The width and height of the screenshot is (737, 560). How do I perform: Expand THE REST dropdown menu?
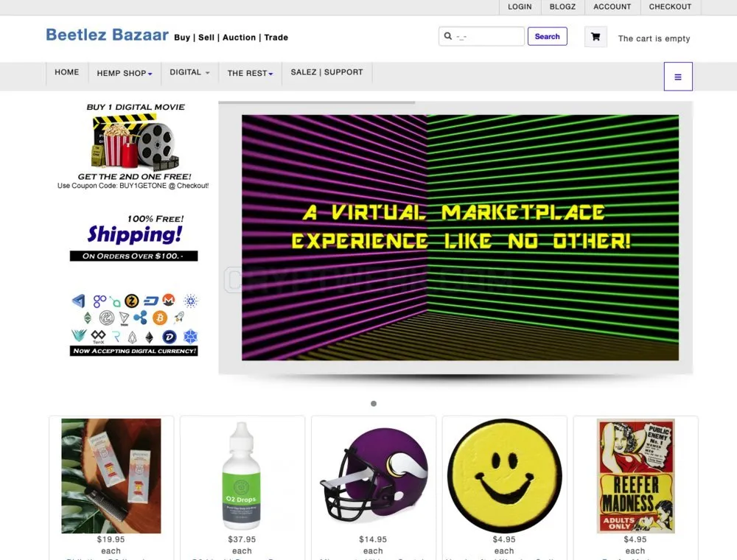250,73
